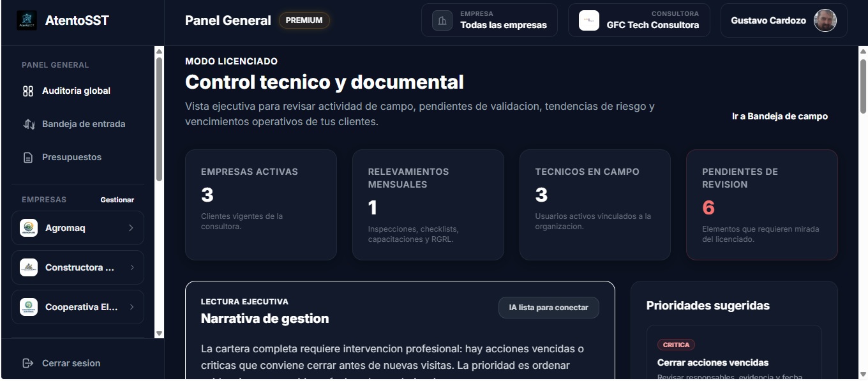Click the IA lista para conectar button
The height and width of the screenshot is (381, 868).
pos(549,308)
